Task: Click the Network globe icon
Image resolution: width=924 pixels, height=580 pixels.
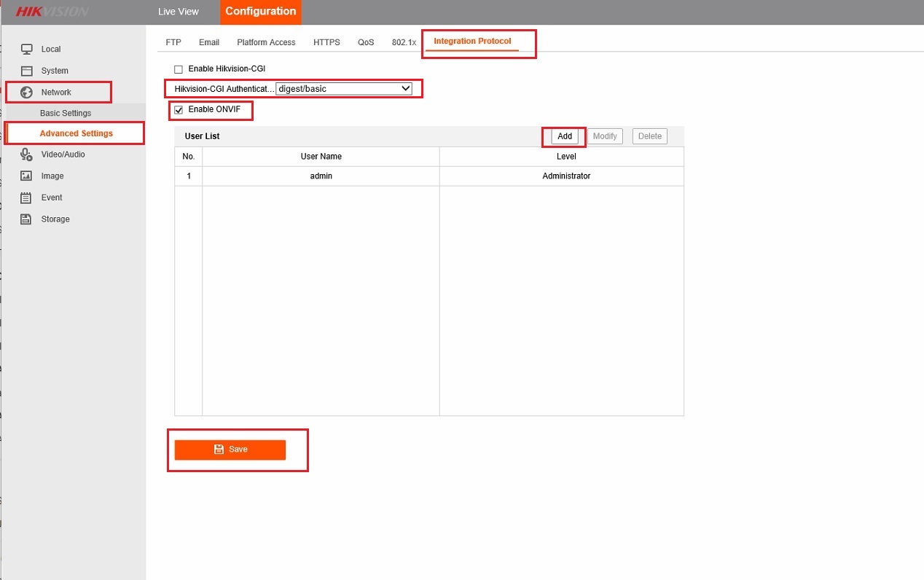Action: pos(27,93)
